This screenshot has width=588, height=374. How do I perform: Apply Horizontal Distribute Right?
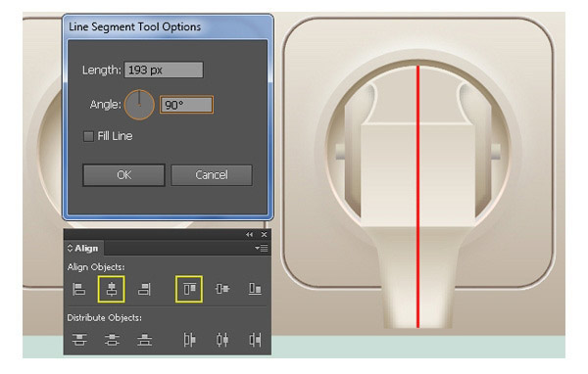click(255, 340)
